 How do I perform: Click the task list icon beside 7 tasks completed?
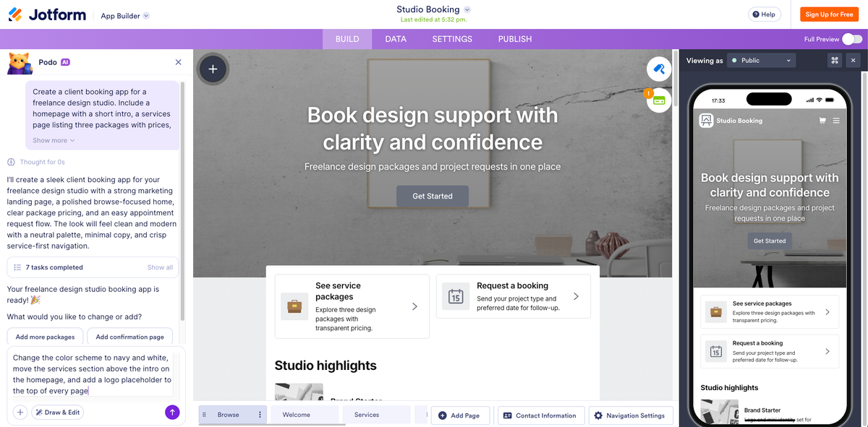17,267
